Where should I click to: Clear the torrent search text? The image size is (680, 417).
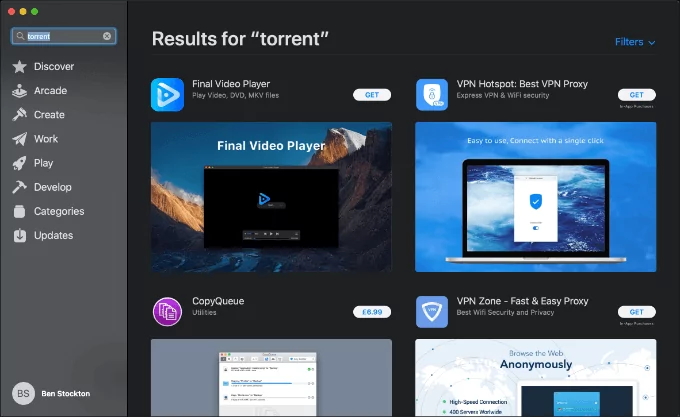107,36
